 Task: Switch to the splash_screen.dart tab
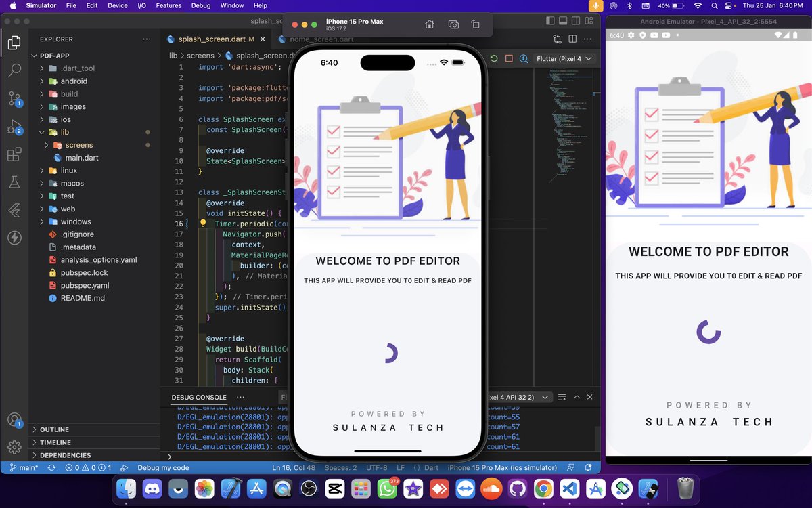point(216,39)
